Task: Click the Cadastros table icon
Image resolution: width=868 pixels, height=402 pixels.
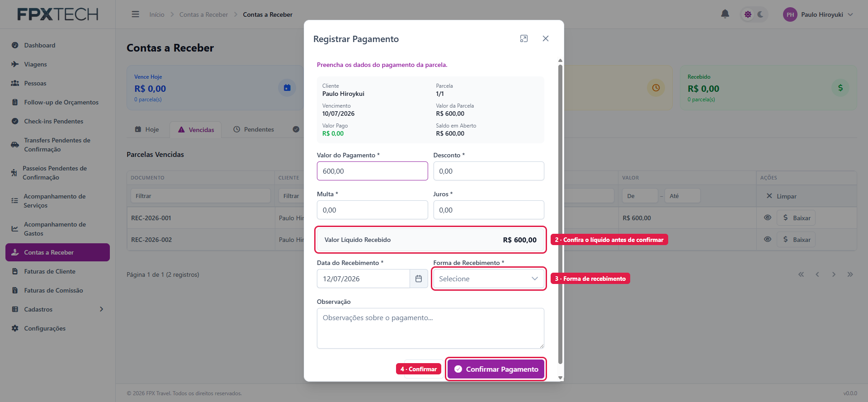Action: point(15,309)
